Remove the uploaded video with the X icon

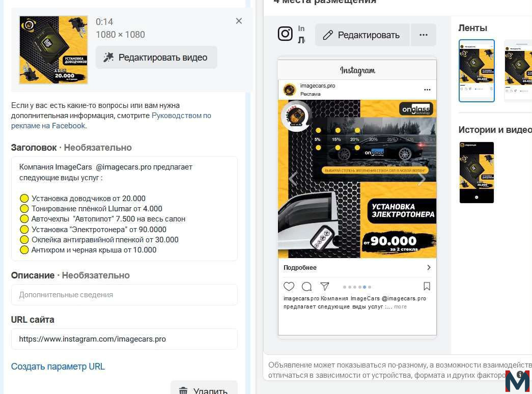click(x=239, y=21)
